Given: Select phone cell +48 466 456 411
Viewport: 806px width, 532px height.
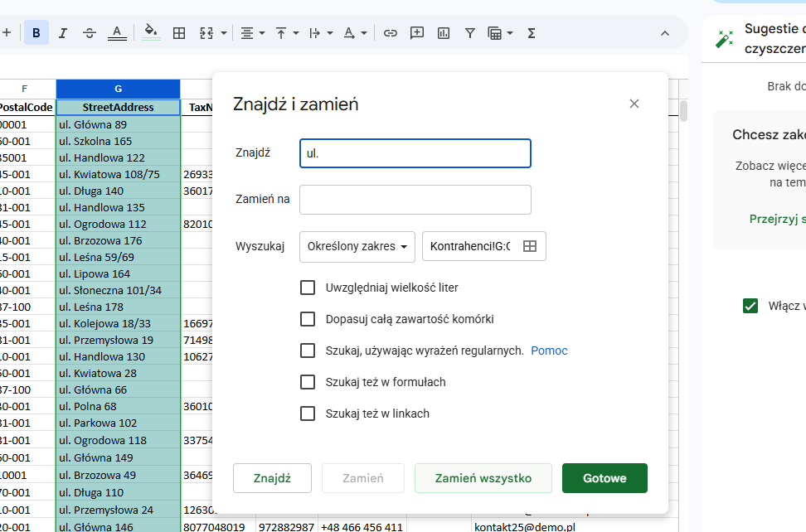Looking at the screenshot, I should pyautogui.click(x=362, y=527).
